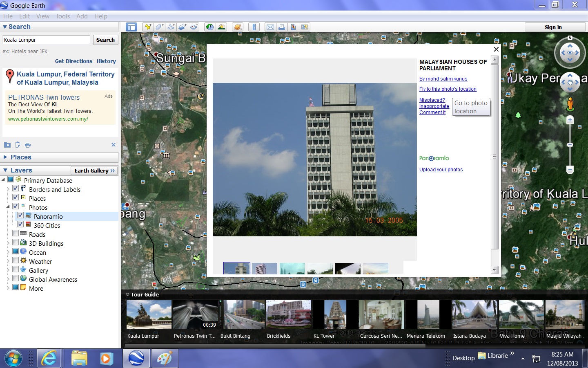Screen dimensions: 588x368
Task: Add a placemark with pushpin icon
Action: [148, 27]
